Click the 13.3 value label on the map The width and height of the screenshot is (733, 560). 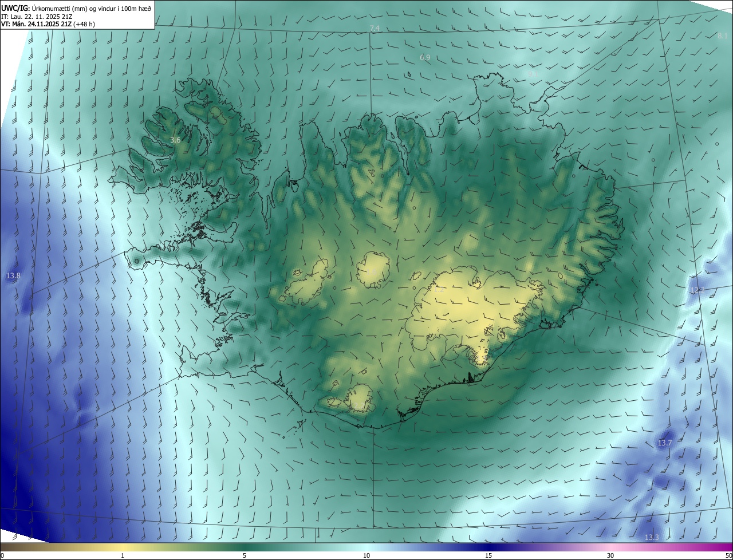tap(652, 537)
